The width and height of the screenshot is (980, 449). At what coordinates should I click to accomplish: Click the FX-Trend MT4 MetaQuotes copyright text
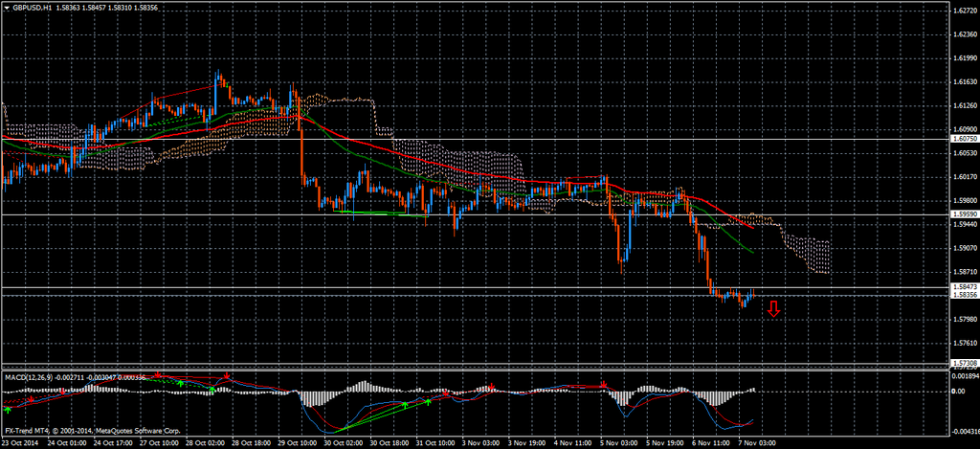93,432
